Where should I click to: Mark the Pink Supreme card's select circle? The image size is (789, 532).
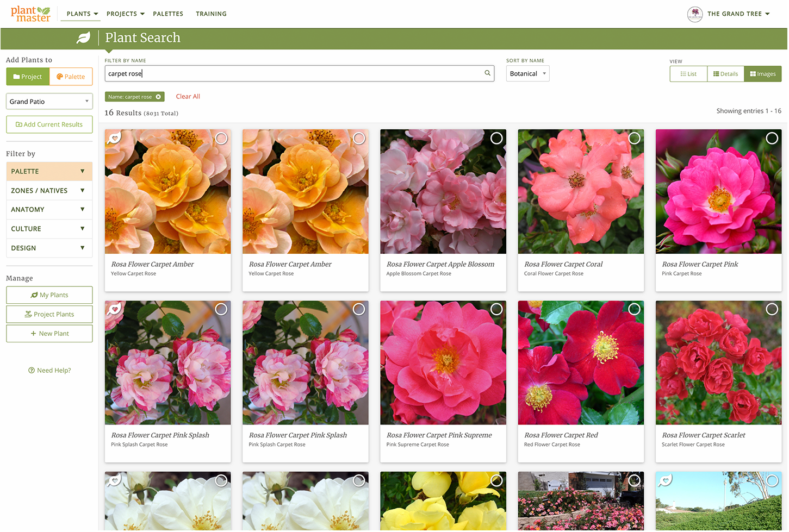pos(496,309)
